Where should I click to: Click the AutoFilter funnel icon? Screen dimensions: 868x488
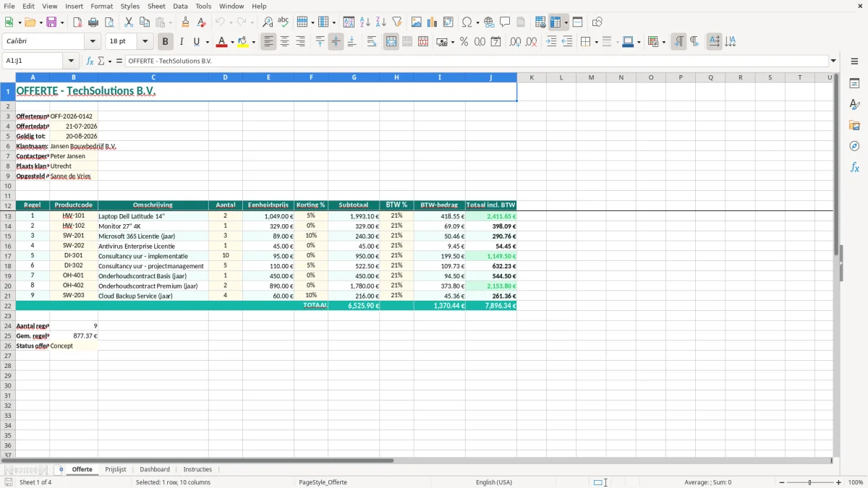click(x=396, y=22)
